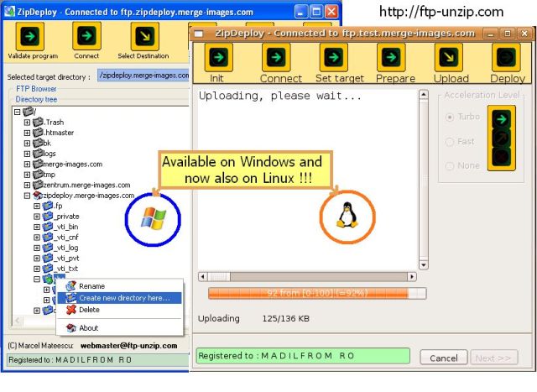Click the webmaster@ftp-unzip.com email link
Image resolution: width=537 pixels, height=392 pixels.
(128, 346)
